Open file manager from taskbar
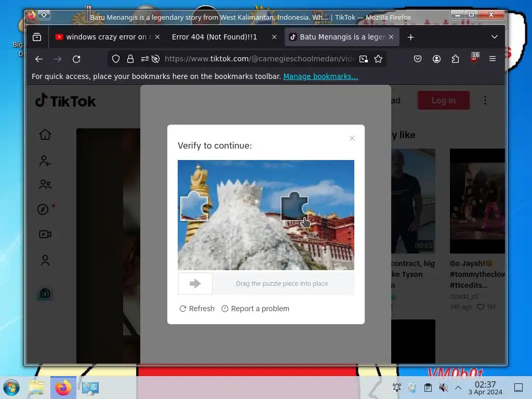The height and width of the screenshot is (399, 532). point(37,388)
